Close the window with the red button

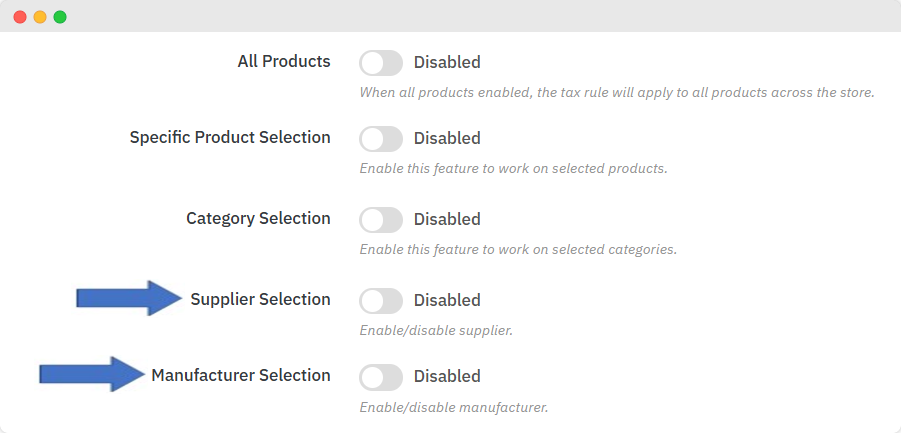pos(20,17)
